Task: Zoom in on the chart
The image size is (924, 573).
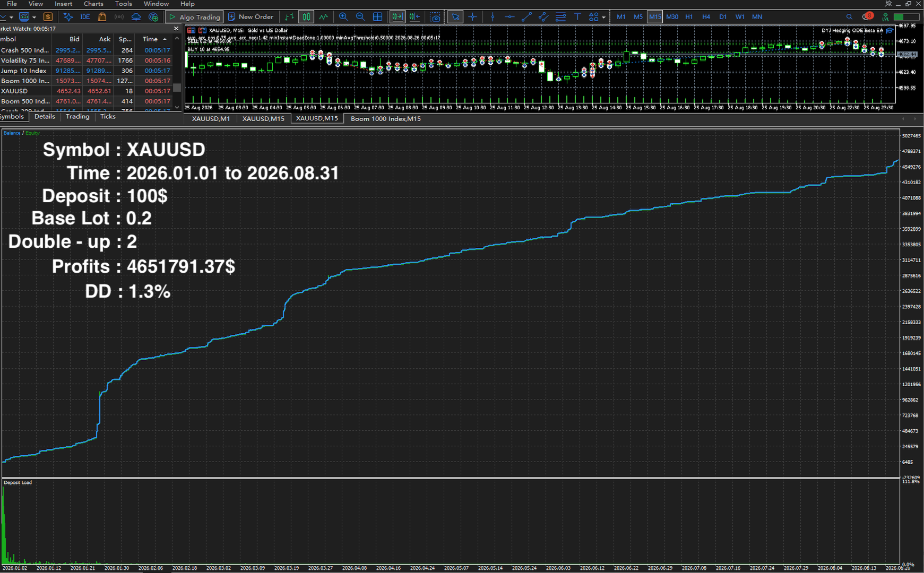Action: tap(343, 17)
